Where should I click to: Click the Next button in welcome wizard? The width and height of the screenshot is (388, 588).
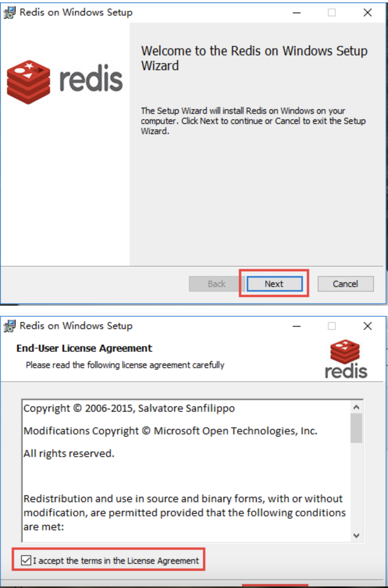click(274, 284)
